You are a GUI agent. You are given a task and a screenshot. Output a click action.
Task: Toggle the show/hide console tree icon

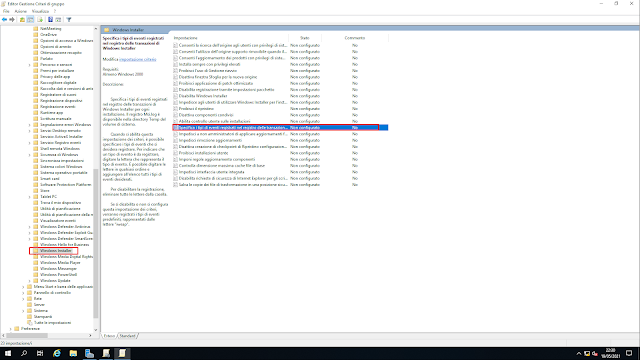click(30, 20)
